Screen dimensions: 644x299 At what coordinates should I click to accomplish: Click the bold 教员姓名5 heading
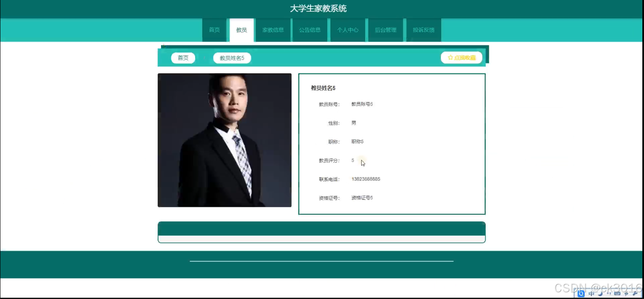tap(323, 88)
